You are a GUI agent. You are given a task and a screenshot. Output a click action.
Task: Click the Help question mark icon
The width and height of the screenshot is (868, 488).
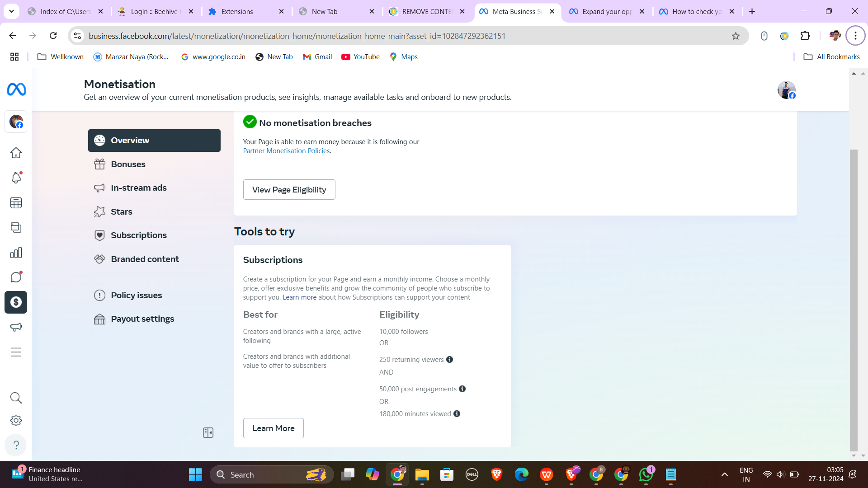(x=16, y=445)
